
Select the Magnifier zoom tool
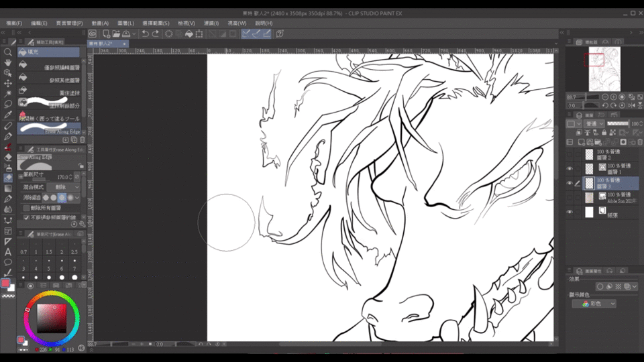(x=8, y=52)
